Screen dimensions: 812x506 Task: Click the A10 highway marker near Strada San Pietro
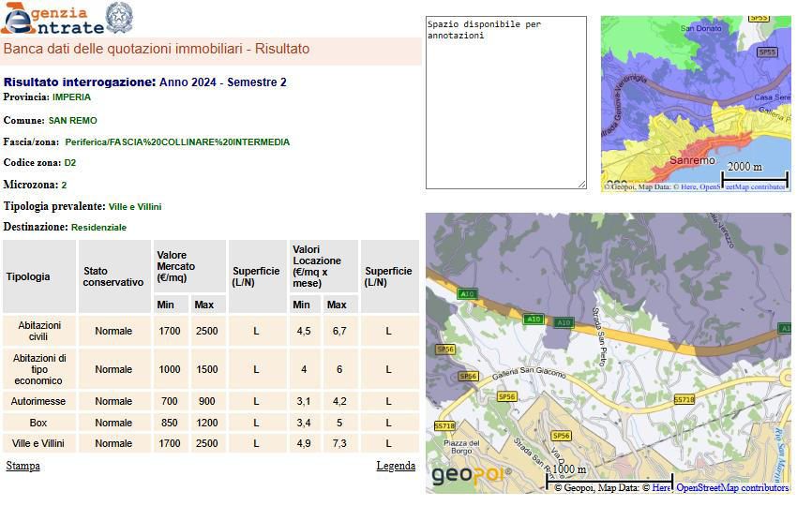(x=563, y=323)
